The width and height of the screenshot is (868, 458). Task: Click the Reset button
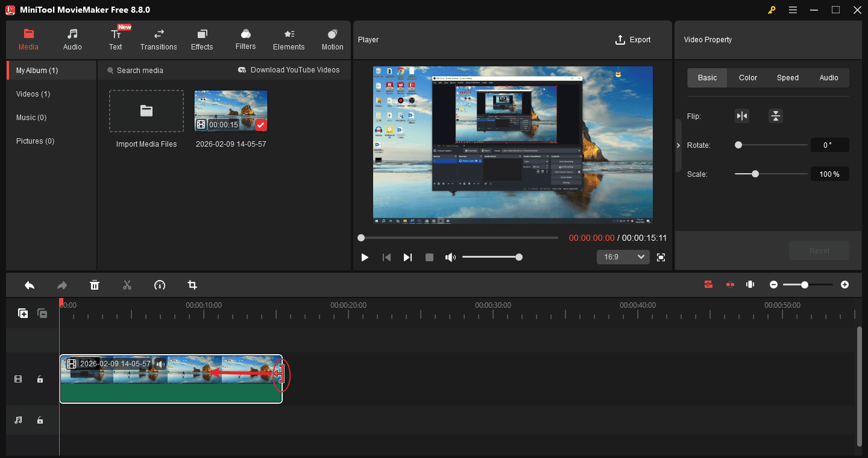tap(819, 250)
